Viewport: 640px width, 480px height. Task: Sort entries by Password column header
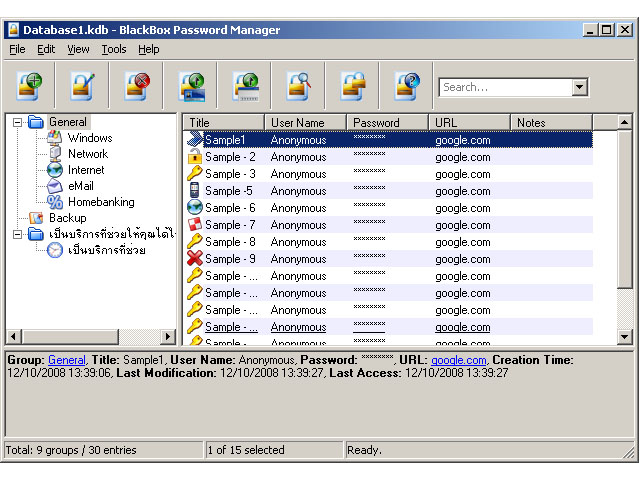[x=387, y=122]
